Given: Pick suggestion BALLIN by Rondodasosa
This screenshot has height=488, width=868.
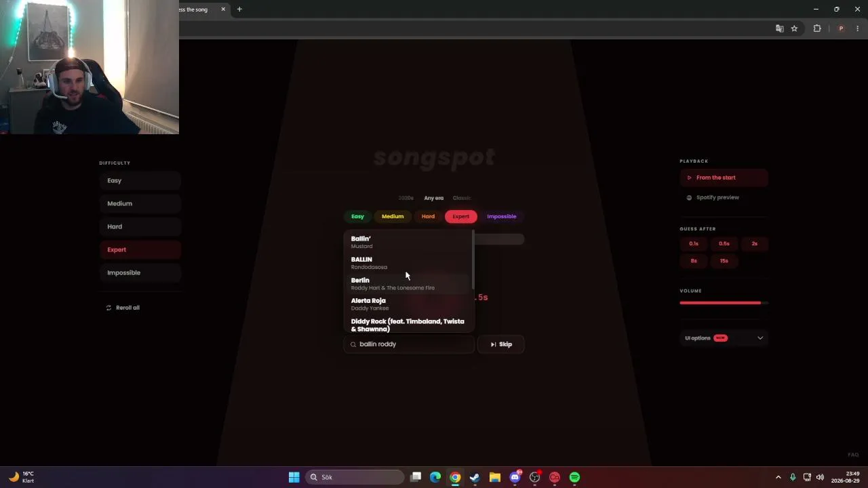Looking at the screenshot, I should pyautogui.click(x=408, y=263).
